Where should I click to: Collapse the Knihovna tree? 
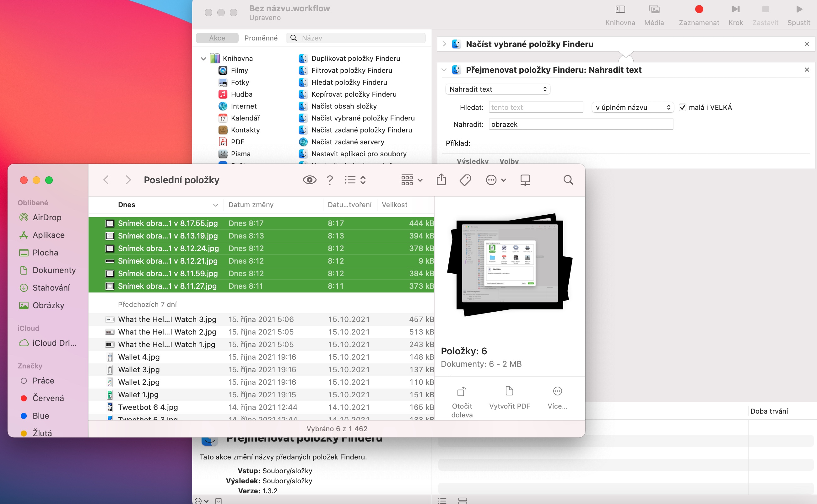(x=203, y=59)
